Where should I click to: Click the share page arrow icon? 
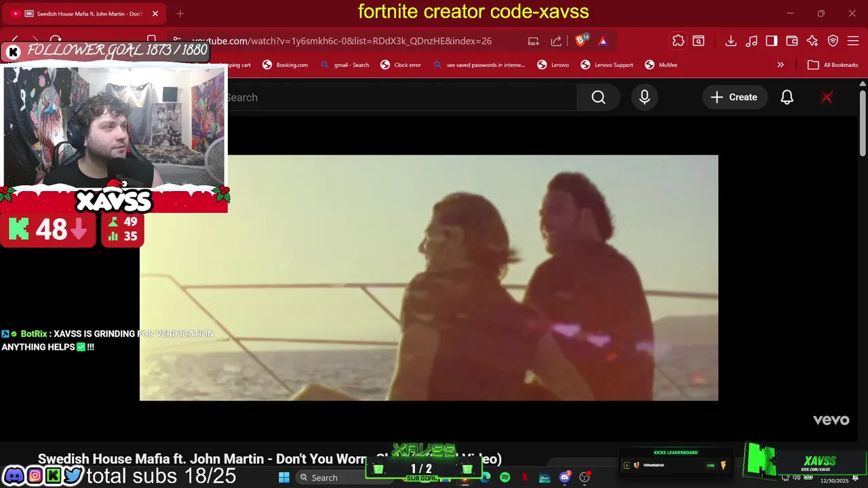[x=556, y=41]
